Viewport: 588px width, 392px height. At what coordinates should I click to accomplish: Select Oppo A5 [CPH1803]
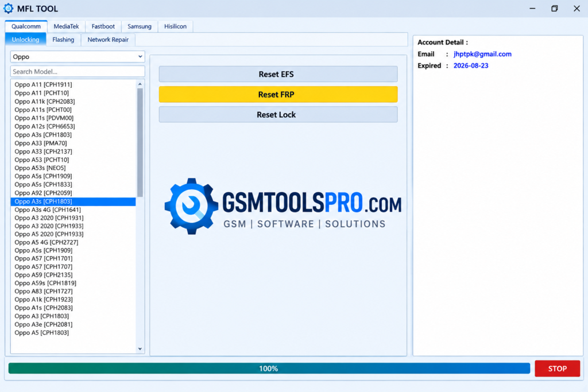[x=73, y=332]
